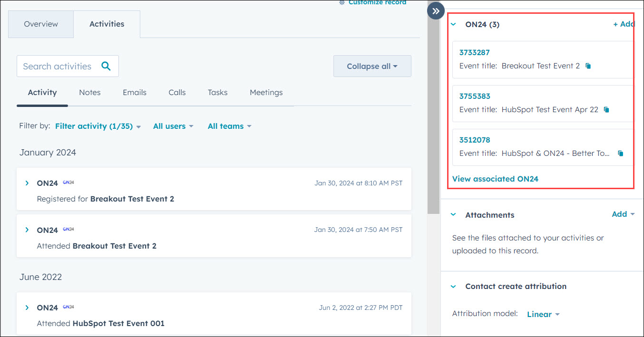
Task: Add an ON24 association
Action: (x=624, y=24)
